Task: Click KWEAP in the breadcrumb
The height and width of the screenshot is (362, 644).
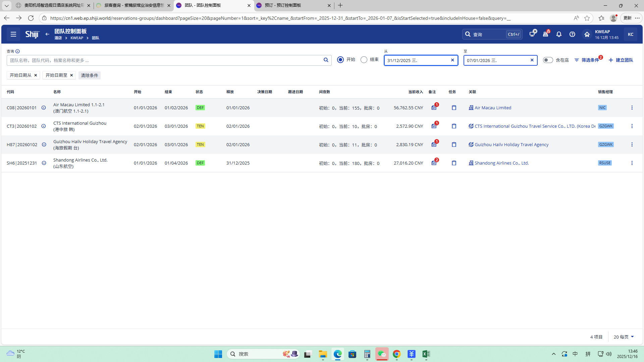Action: click(77, 38)
